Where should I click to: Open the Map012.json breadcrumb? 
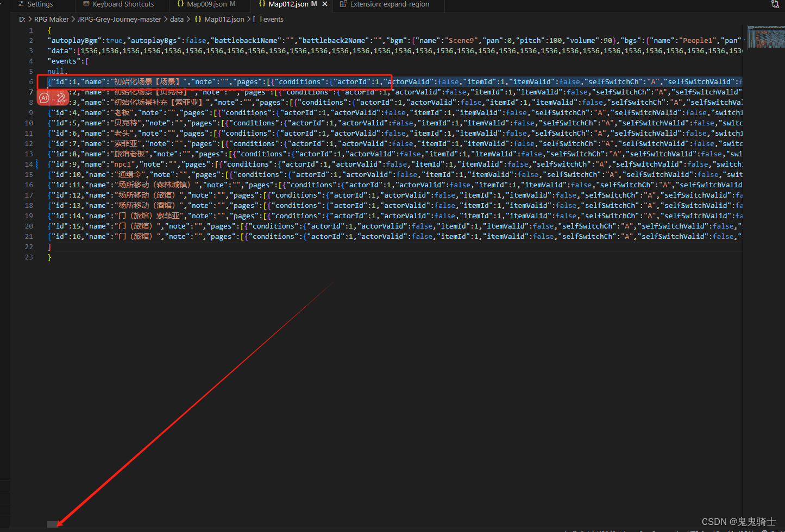tap(224, 20)
